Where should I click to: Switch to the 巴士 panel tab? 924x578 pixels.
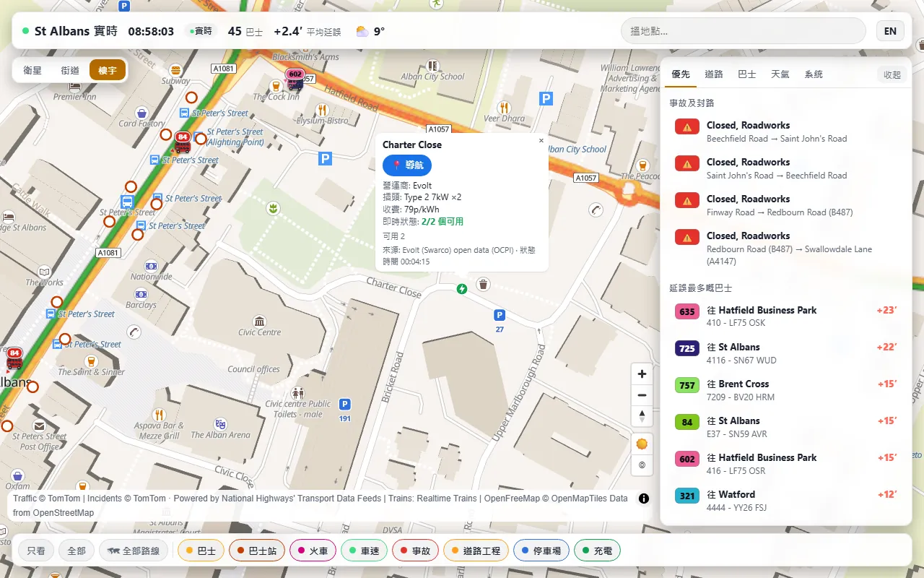click(x=747, y=74)
